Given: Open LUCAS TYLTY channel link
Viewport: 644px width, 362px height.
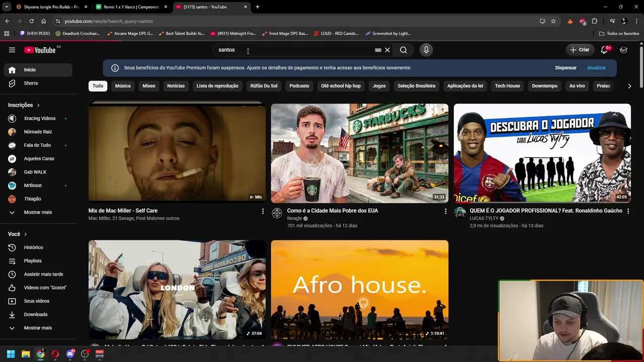Looking at the screenshot, I should click(484, 218).
